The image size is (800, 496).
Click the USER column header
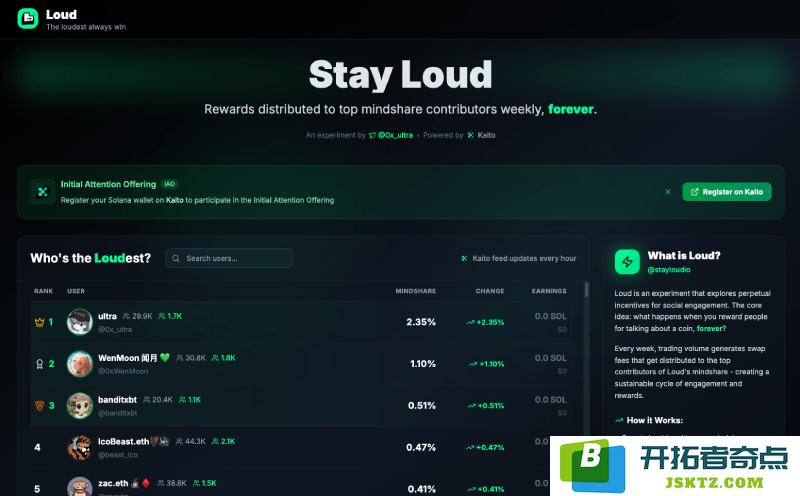point(76,291)
